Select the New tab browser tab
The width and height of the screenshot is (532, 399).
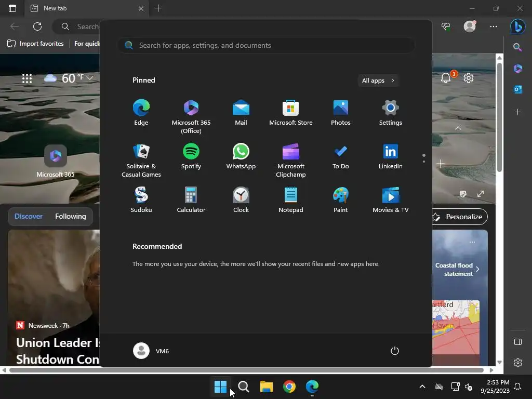(87, 8)
